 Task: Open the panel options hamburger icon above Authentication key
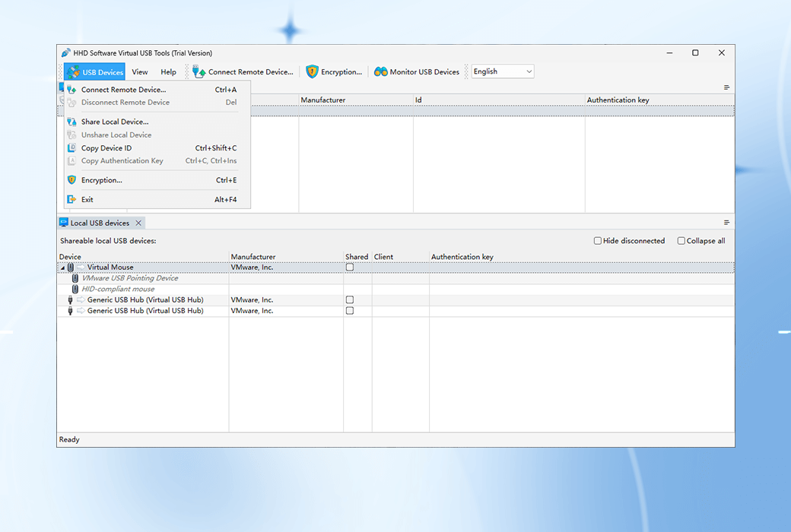point(726,87)
